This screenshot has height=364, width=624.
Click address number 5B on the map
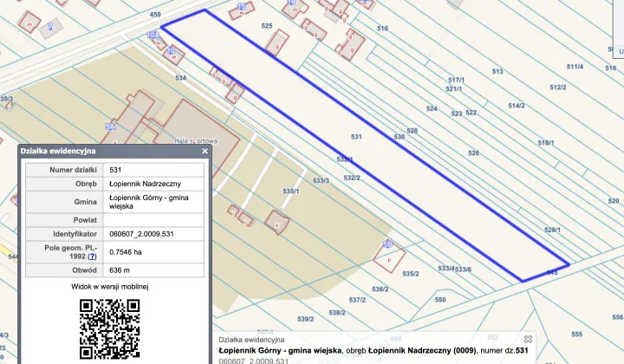click(x=387, y=244)
